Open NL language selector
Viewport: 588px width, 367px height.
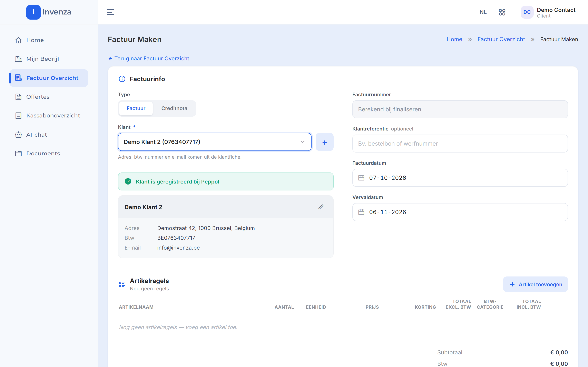pyautogui.click(x=483, y=12)
